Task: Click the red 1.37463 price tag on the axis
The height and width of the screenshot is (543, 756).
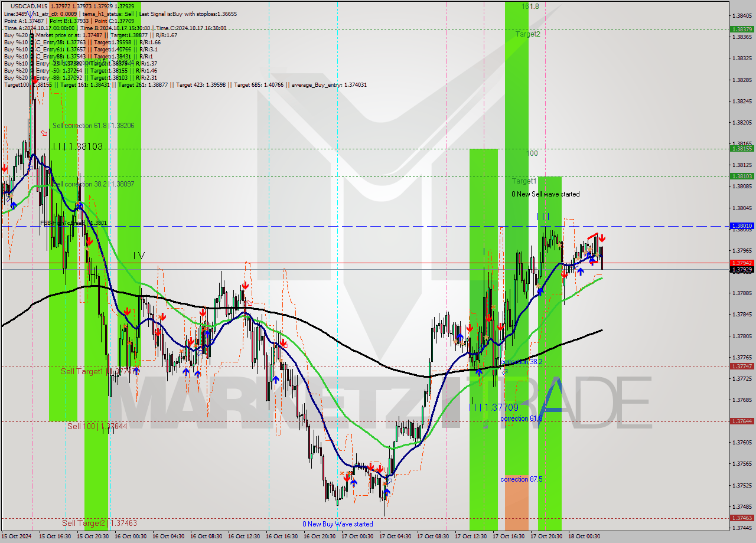Action: [742, 517]
